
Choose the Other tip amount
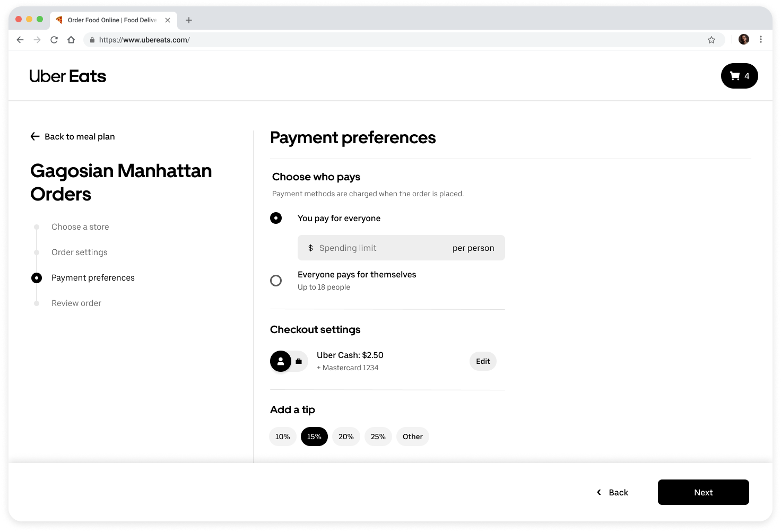pos(412,437)
